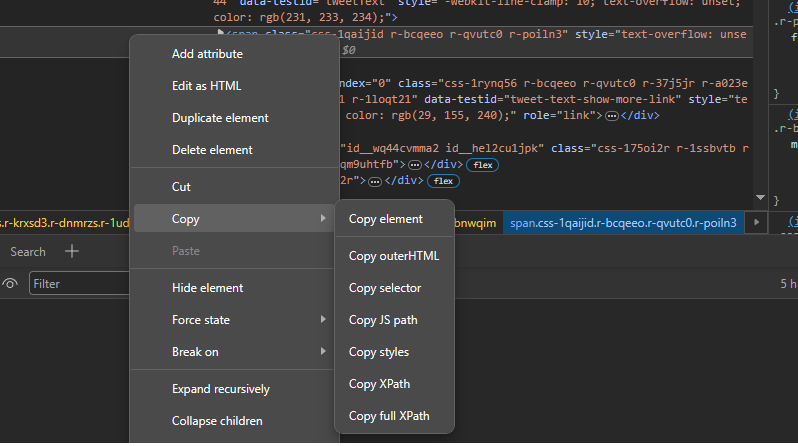
Task: Expand the ellipsis in the qm9uhtfb div
Action: click(415, 165)
